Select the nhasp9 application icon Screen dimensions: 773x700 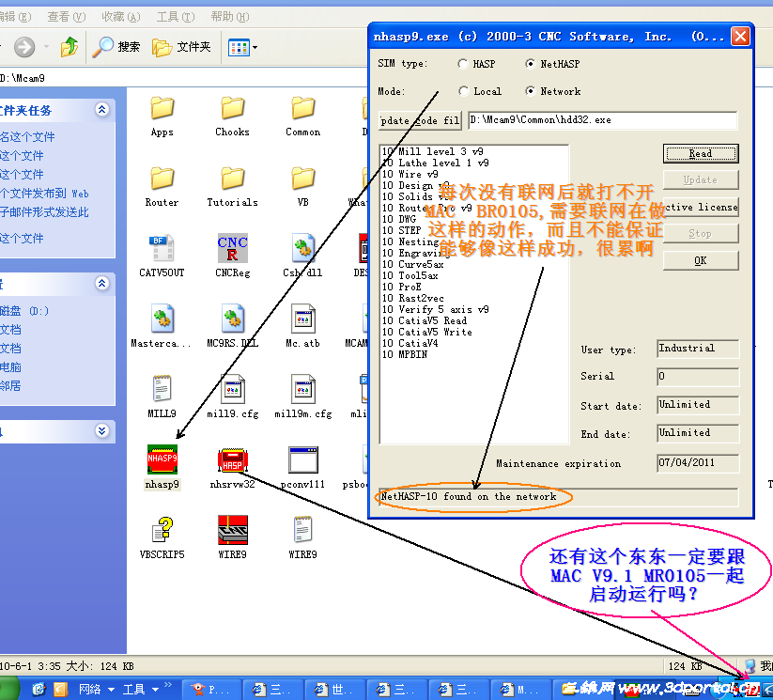point(162,459)
